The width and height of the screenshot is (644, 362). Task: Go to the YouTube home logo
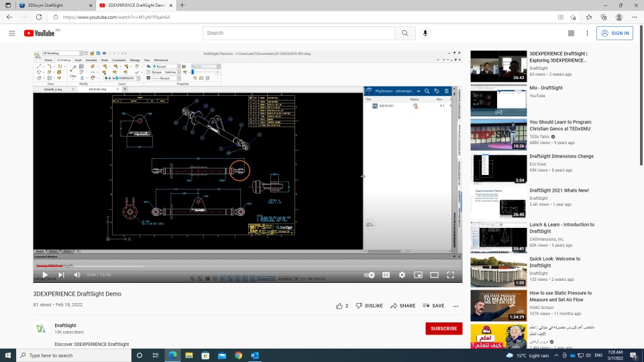click(x=39, y=34)
